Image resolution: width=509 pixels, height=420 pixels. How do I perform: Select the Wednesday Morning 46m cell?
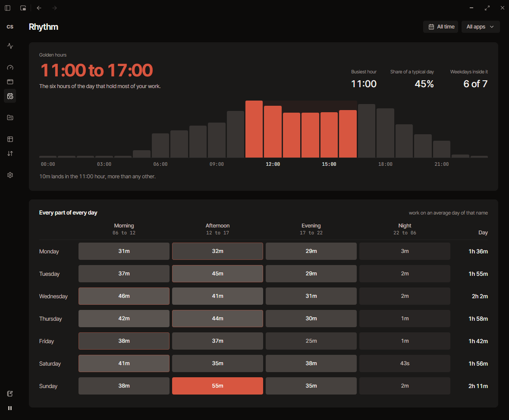point(124,296)
